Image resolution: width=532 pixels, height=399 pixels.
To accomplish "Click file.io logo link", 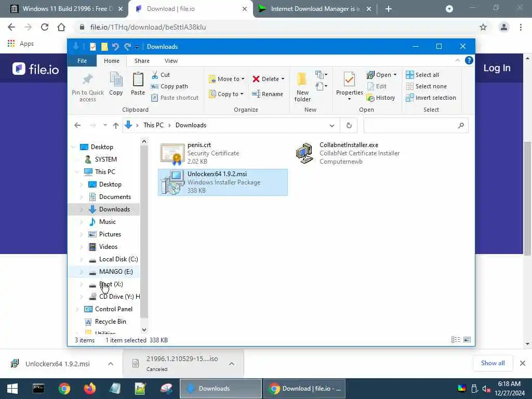I will pyautogui.click(x=36, y=69).
